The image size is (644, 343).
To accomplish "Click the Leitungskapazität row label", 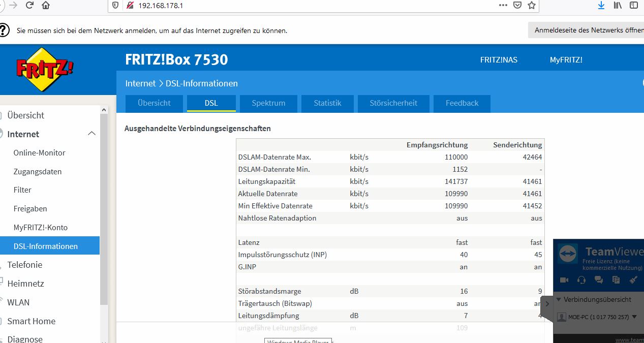I will 266,181.
